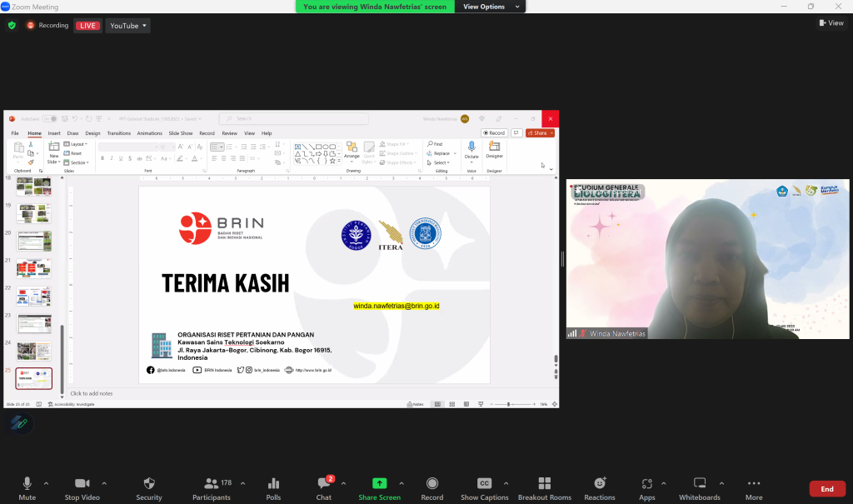Toggle the AutoSave switch in PowerPoint
853x504 pixels.
49,118
